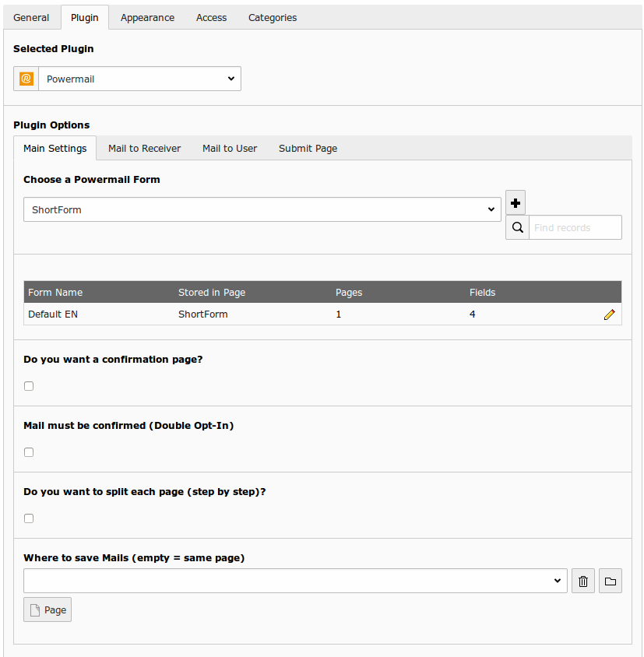Create a new form with the plus icon
Image resolution: width=644 pixels, height=657 pixels.
(515, 202)
